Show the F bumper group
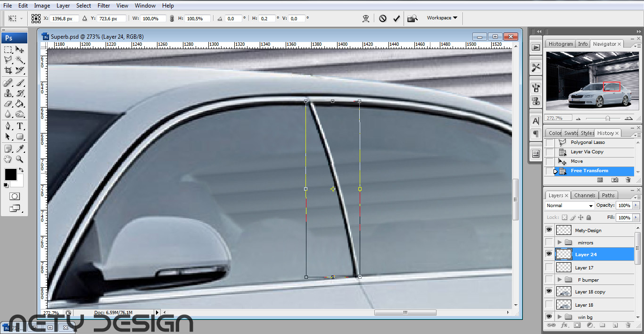This screenshot has height=334, width=644. point(549,279)
